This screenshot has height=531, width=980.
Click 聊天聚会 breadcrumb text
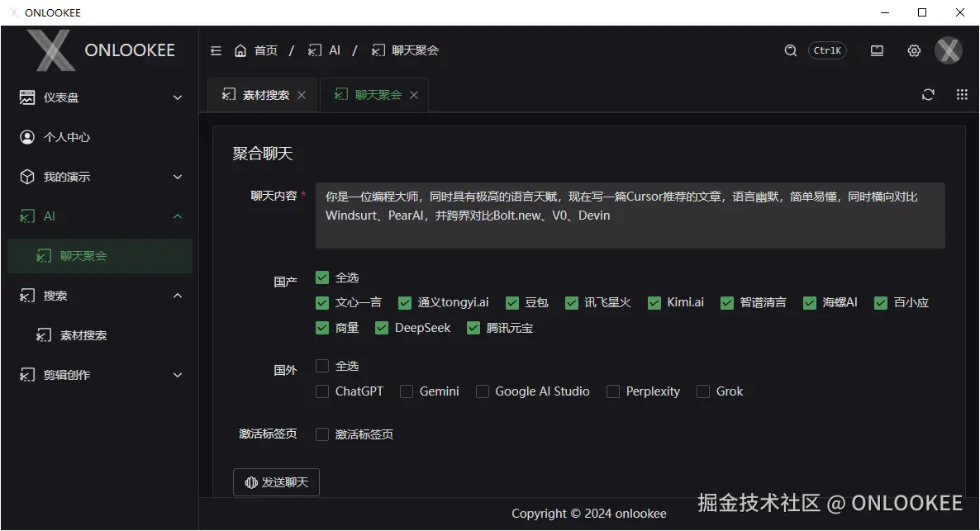[x=416, y=50]
